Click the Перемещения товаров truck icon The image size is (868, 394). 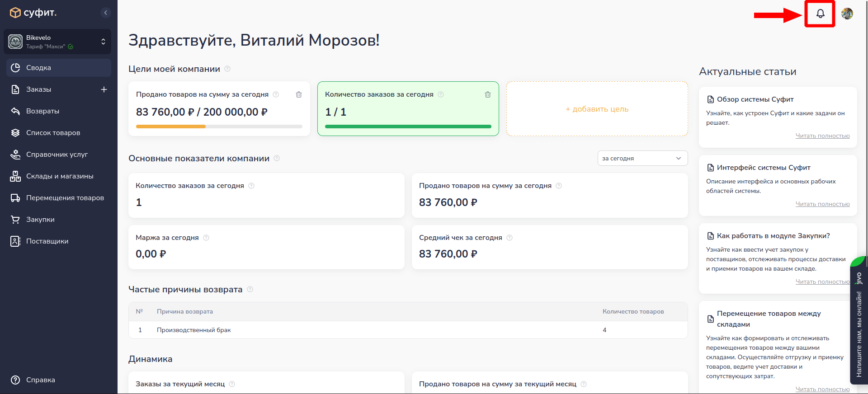15,198
